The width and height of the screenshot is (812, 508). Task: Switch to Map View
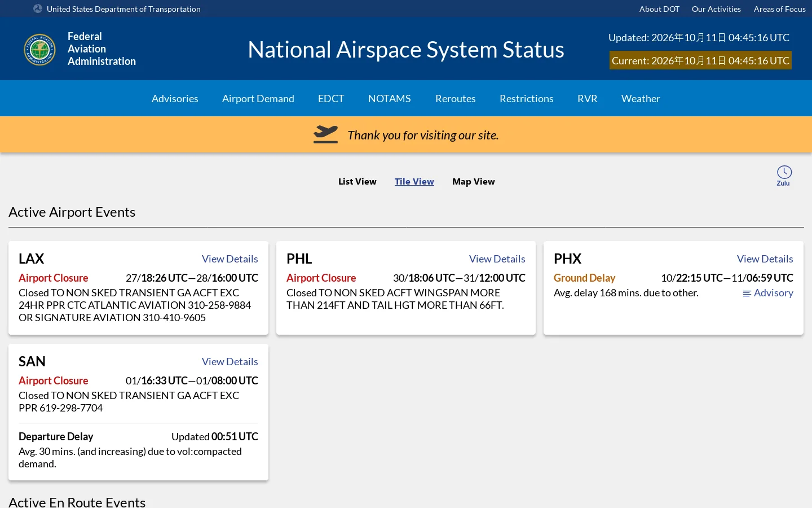pos(474,181)
